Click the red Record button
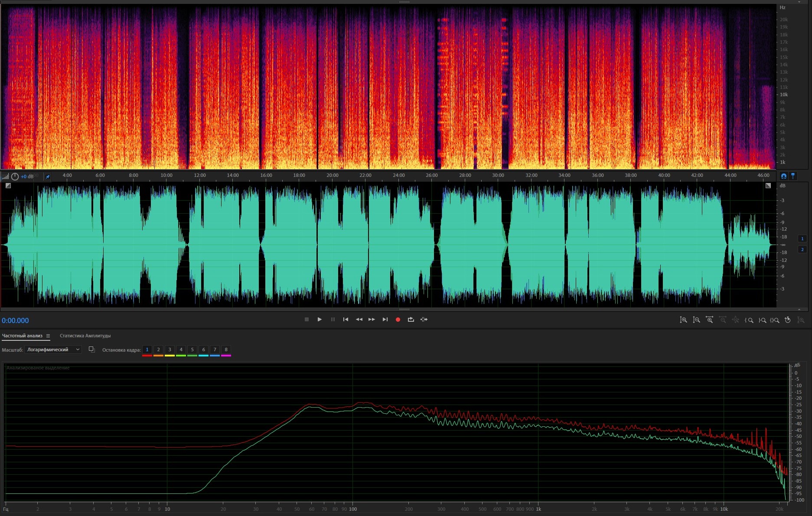 (398, 320)
